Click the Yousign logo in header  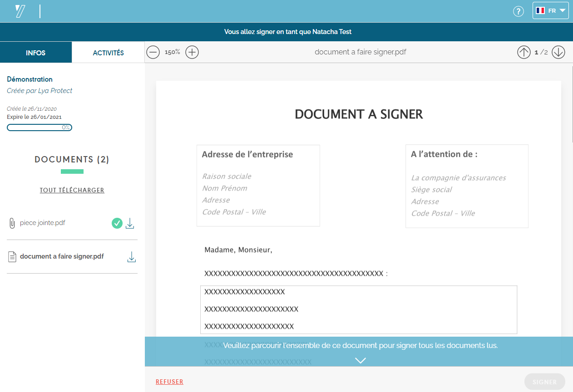coord(20,11)
